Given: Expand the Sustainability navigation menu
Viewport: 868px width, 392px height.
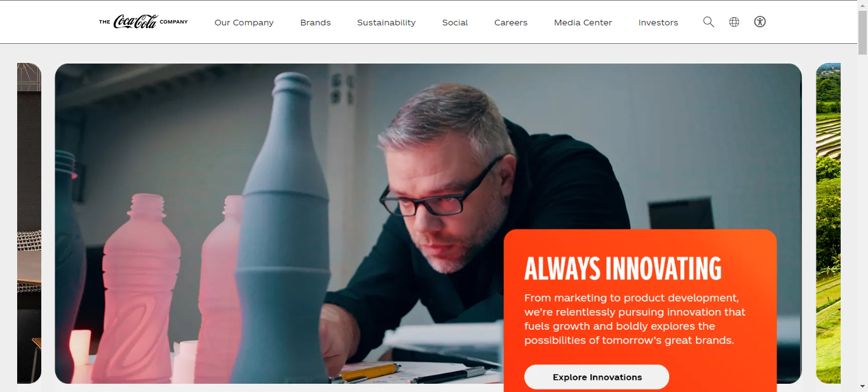Looking at the screenshot, I should tap(386, 22).
